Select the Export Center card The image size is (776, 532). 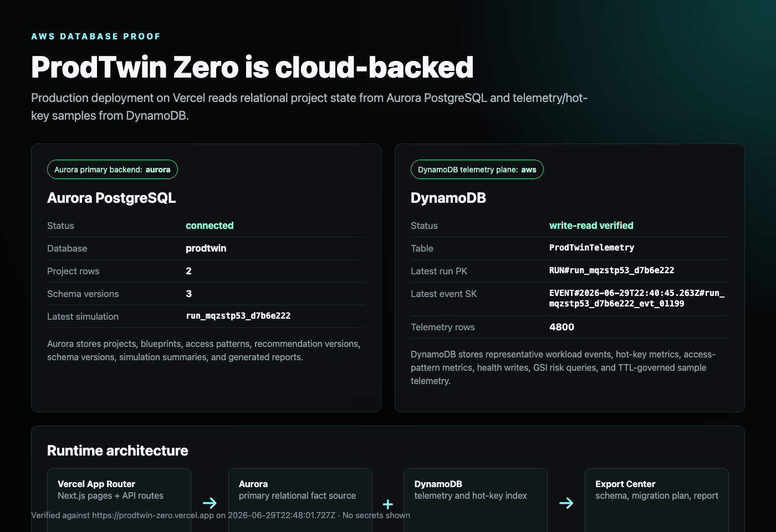tap(657, 500)
